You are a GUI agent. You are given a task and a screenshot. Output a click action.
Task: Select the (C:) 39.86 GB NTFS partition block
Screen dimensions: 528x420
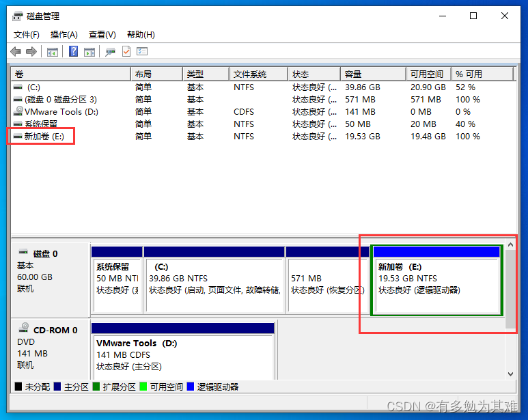(214, 280)
